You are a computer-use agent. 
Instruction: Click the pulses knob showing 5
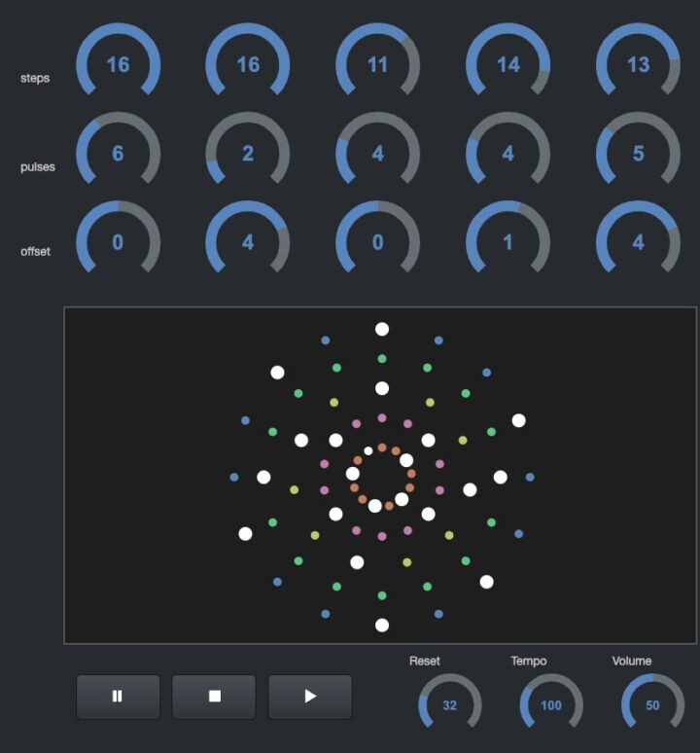pos(638,154)
